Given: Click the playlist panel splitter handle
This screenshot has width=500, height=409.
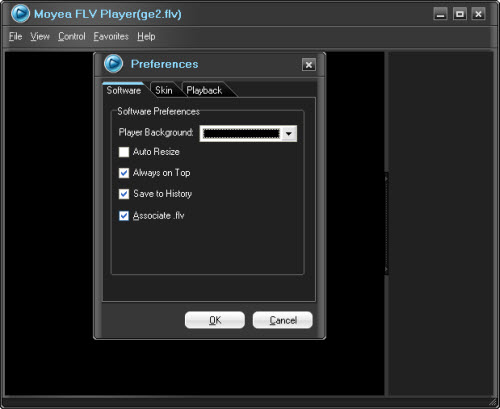Looking at the screenshot, I should tap(387, 223).
